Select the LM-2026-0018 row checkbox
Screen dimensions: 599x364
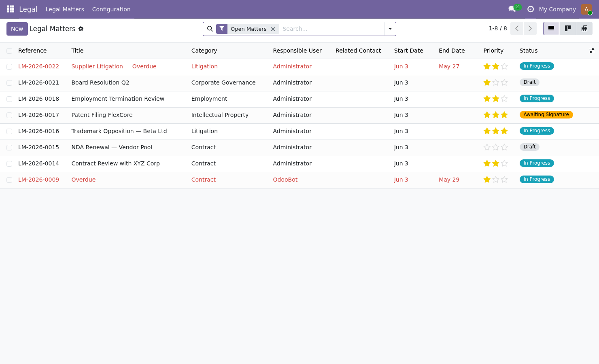pos(9,99)
